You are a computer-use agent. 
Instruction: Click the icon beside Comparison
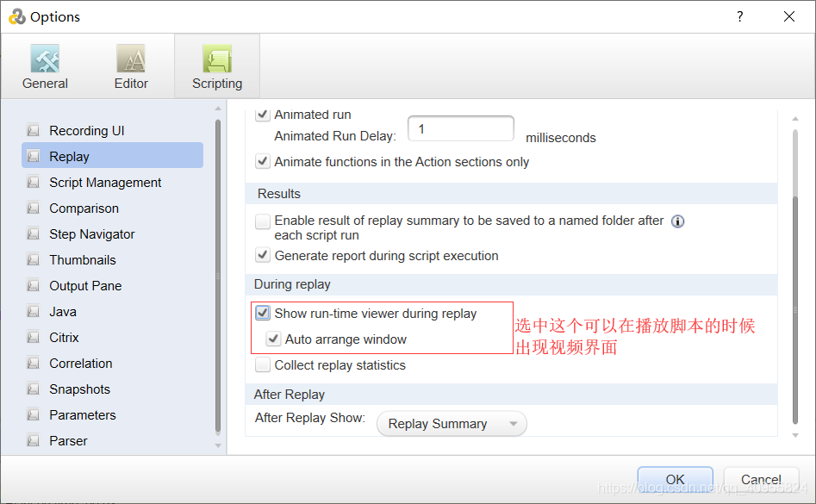[34, 208]
